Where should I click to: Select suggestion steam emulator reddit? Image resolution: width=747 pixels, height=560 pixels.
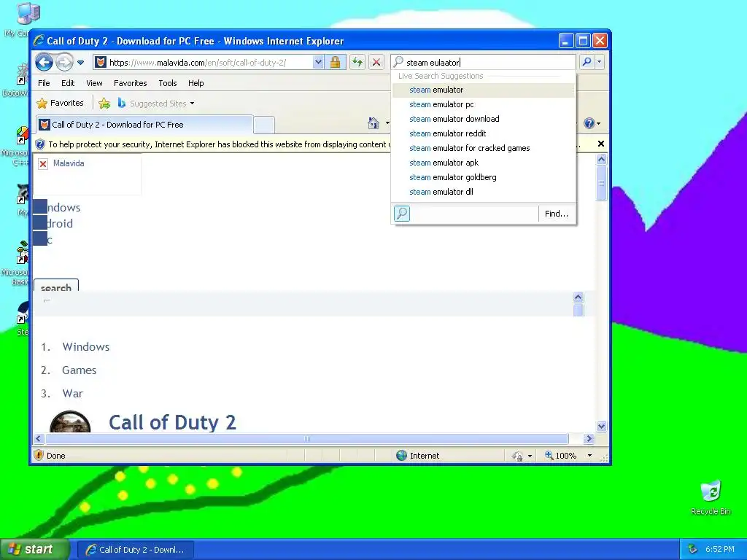[x=483, y=134]
